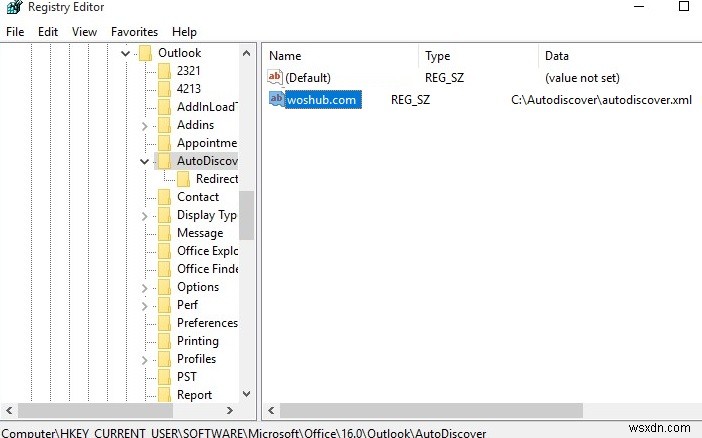Click the AddInLoadTimes folder icon
This screenshot has width=702, height=438.
(x=164, y=107)
